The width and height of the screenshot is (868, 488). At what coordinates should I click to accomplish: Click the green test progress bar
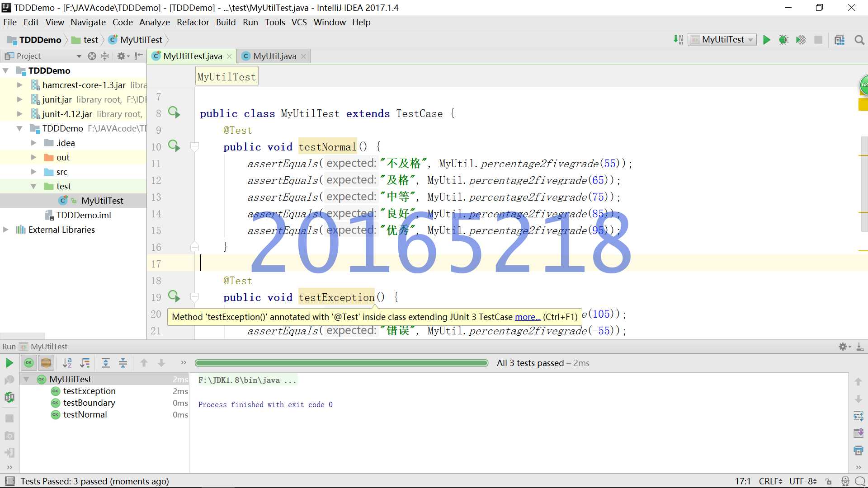click(x=341, y=363)
